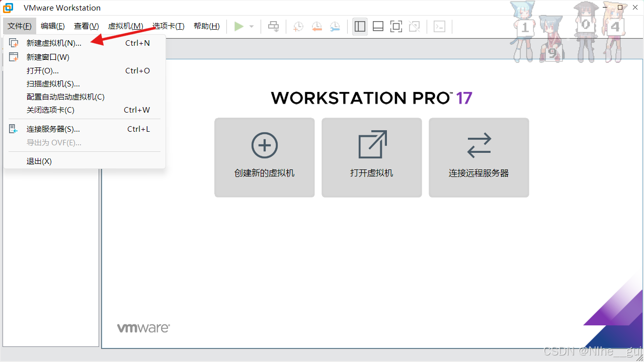Click the full screen mode icon
This screenshot has width=644, height=362.
pos(396,27)
